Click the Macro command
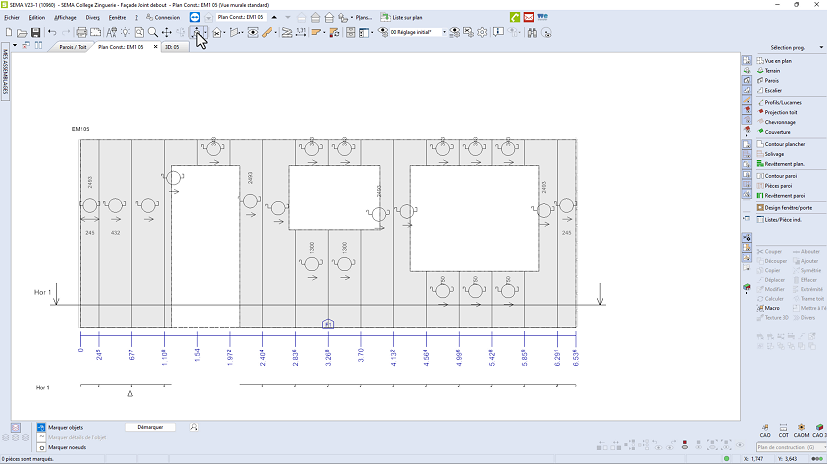Viewport: 827px width, 464px height. coord(772,308)
